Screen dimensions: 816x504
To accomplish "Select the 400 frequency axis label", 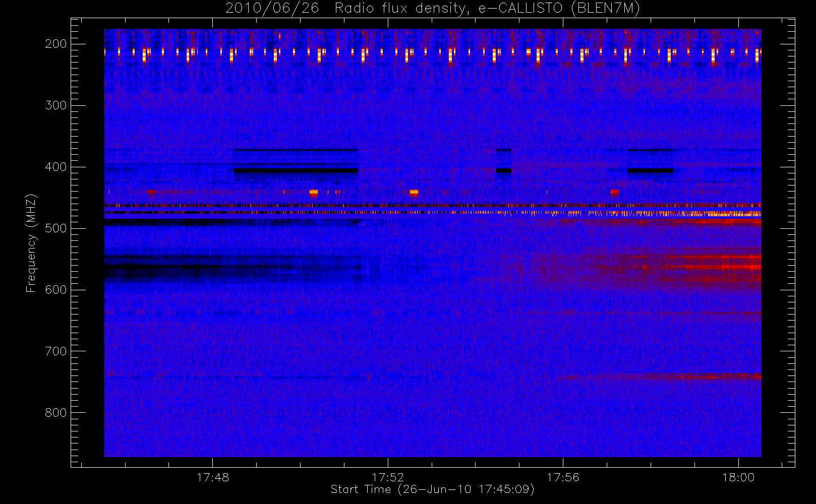I will click(55, 167).
